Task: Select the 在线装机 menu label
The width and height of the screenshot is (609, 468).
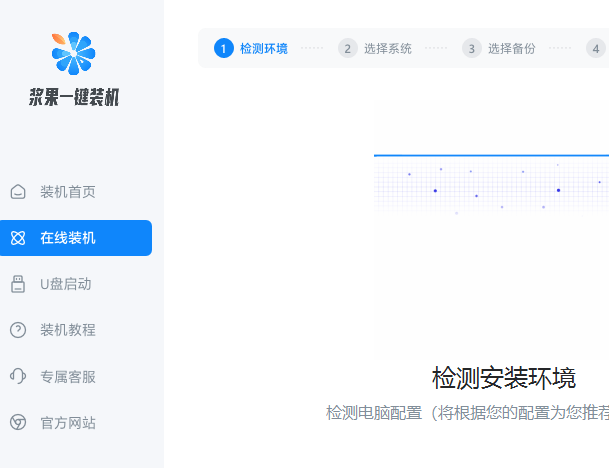Action: [x=68, y=238]
